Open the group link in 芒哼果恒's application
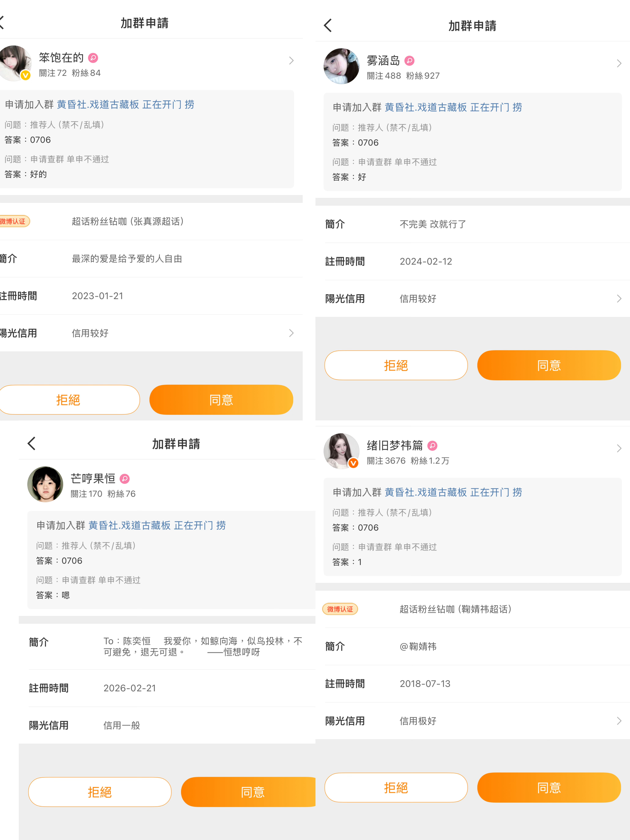630x840 pixels. tap(157, 525)
